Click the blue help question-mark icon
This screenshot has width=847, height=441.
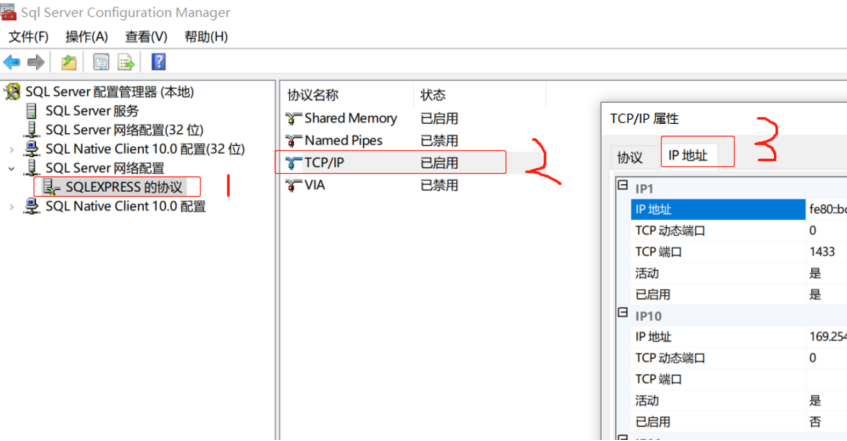click(x=158, y=62)
